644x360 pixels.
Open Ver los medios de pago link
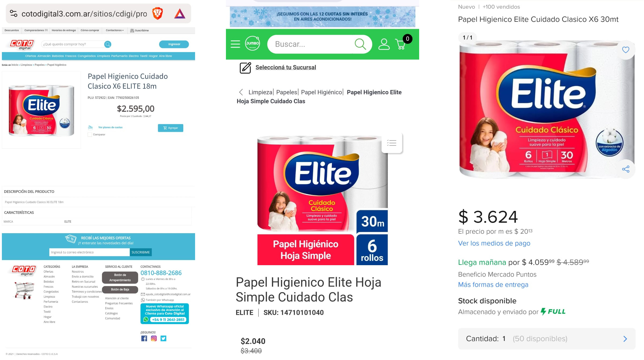494,243
